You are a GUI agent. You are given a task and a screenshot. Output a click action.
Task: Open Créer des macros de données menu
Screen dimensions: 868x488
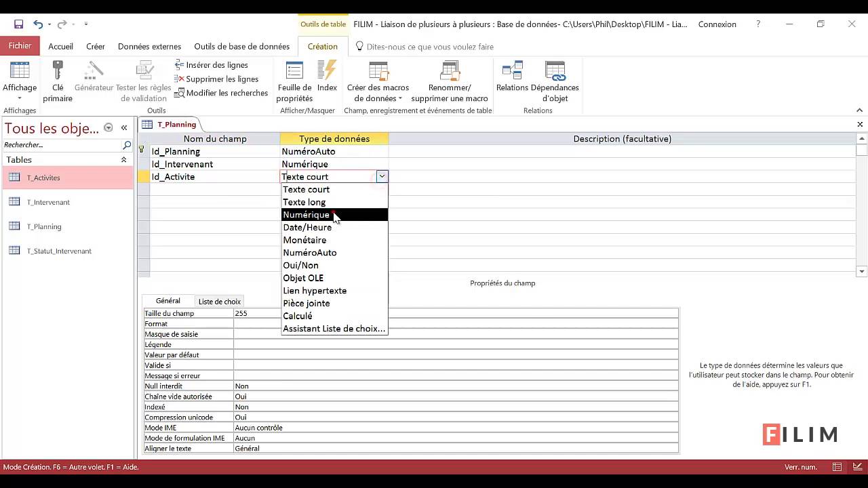coord(378,81)
